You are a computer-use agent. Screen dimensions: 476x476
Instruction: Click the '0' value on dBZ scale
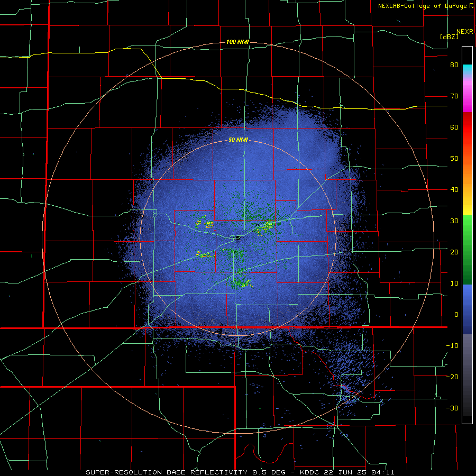click(x=456, y=315)
